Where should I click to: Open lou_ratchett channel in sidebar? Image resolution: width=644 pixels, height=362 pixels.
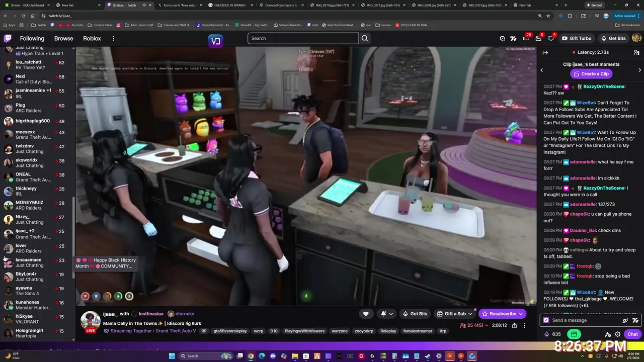click(38, 65)
